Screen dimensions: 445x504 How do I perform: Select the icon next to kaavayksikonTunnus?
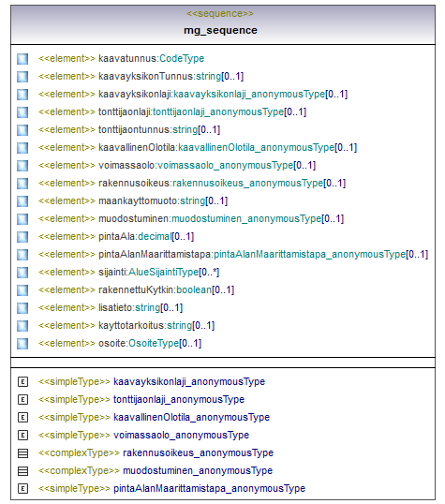(22, 77)
